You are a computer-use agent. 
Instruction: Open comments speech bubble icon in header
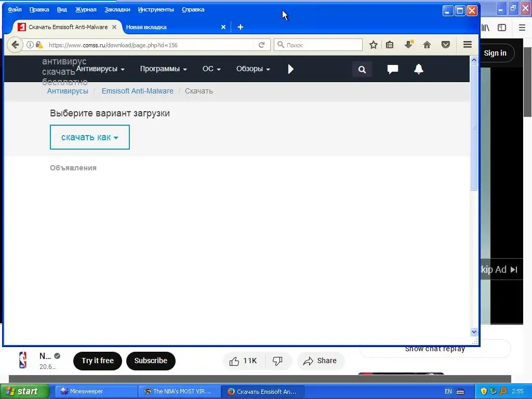click(x=393, y=69)
